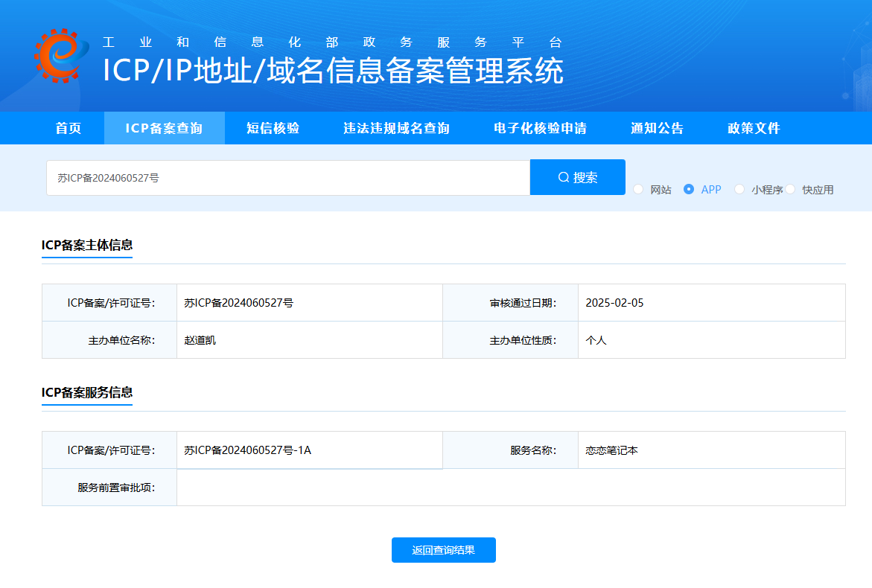Click the gear-shaped platform logo icon
Screen dimensions: 872x588
(59, 56)
